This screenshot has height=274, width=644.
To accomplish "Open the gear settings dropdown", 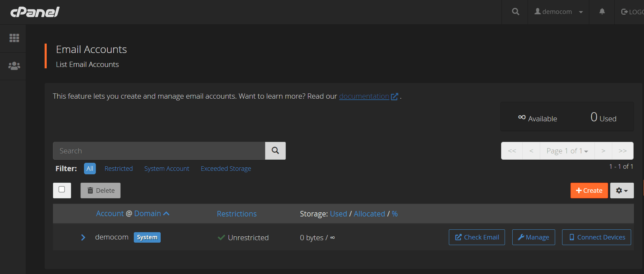I will pyautogui.click(x=622, y=191).
